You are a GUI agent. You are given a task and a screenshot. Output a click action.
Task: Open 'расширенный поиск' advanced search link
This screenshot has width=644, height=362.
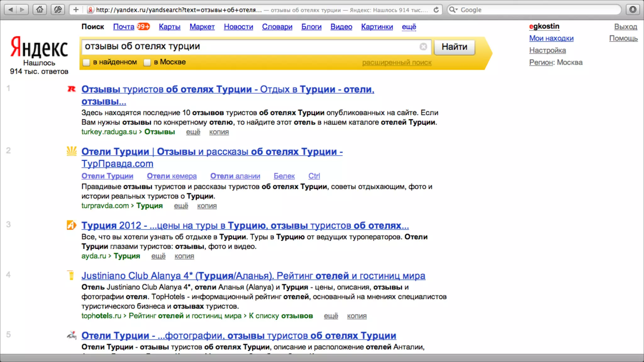(x=397, y=63)
